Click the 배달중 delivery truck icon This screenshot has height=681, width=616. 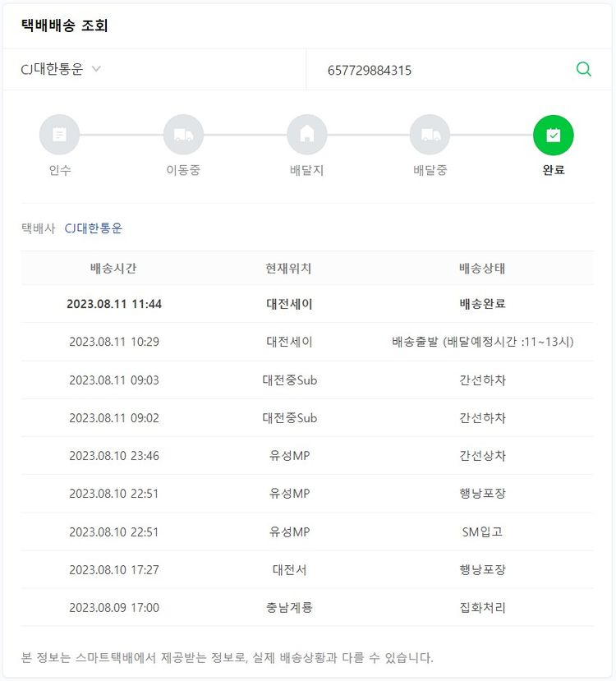[430, 135]
